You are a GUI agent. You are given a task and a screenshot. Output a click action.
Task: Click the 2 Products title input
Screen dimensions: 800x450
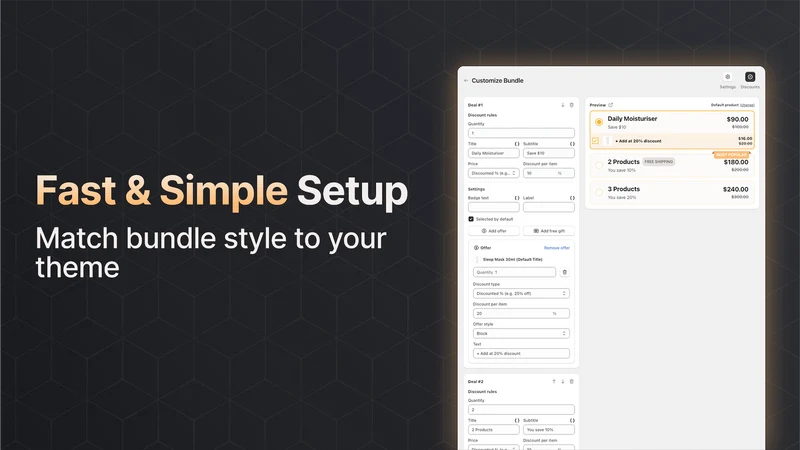point(493,430)
